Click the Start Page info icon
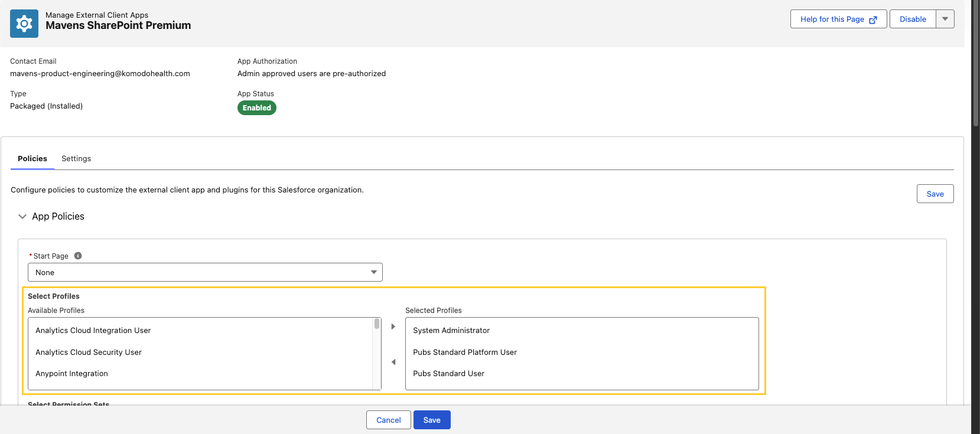The height and width of the screenshot is (434, 980). point(78,256)
